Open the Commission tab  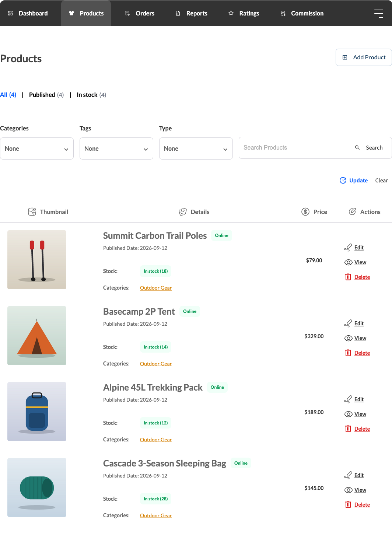tap(302, 13)
